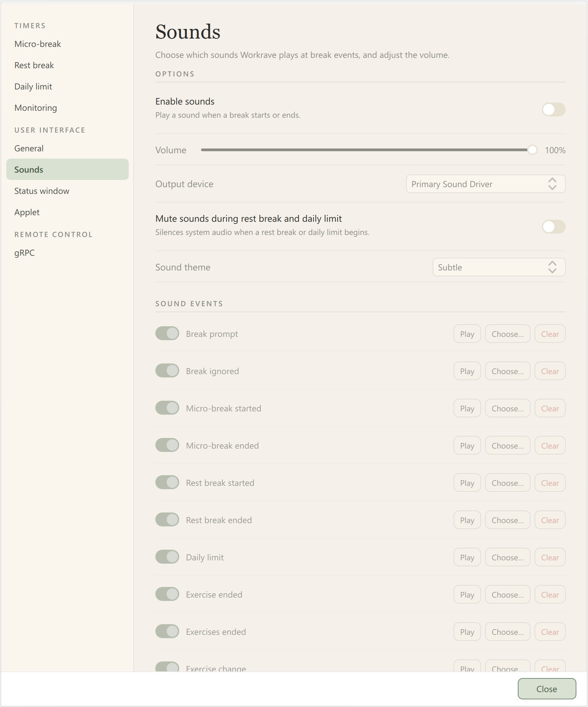This screenshot has width=588, height=707.
Task: Play the Rest break started sound
Action: (467, 483)
